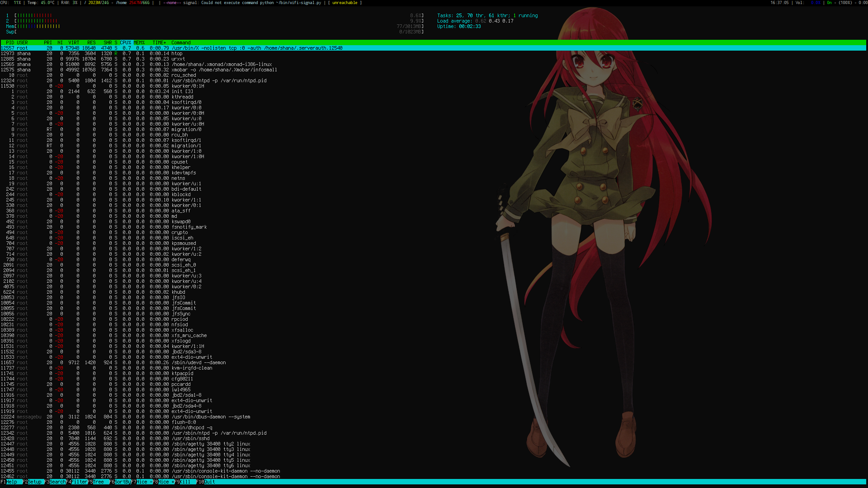Quit htop using the Quit button
Screen dimensions: 868x488
[x=206, y=482]
